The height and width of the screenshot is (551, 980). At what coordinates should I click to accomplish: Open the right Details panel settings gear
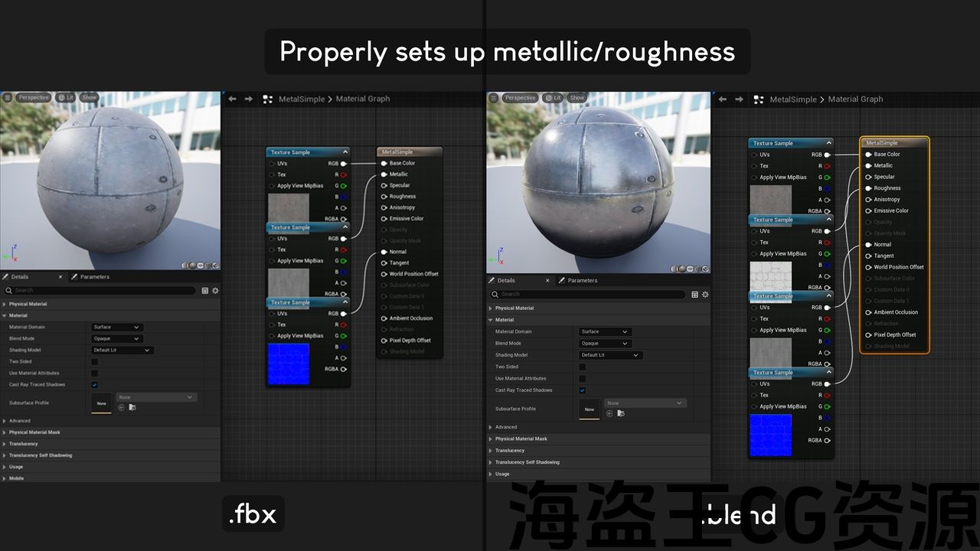(705, 295)
